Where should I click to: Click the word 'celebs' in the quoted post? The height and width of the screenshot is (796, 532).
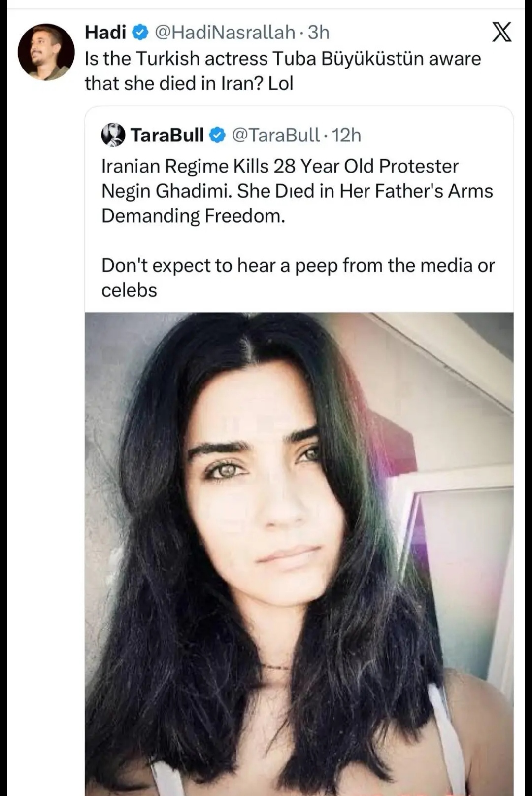[129, 290]
